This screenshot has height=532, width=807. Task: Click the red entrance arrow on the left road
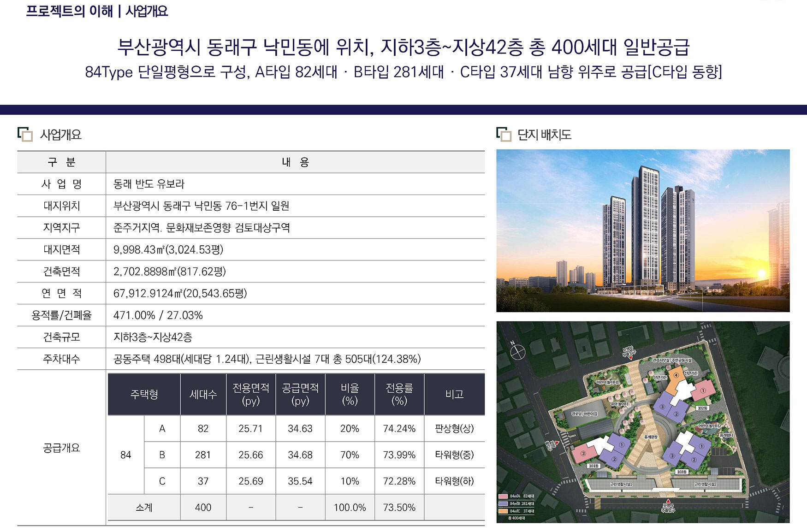557,443
